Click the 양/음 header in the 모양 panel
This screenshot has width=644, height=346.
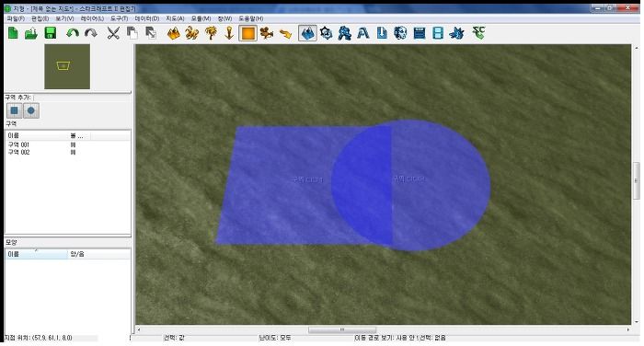[x=98, y=254]
